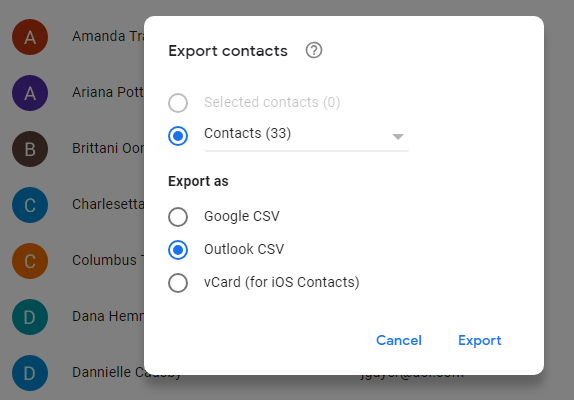Click Charlesetta's blue C avatar
The width and height of the screenshot is (574, 400).
[30, 205]
